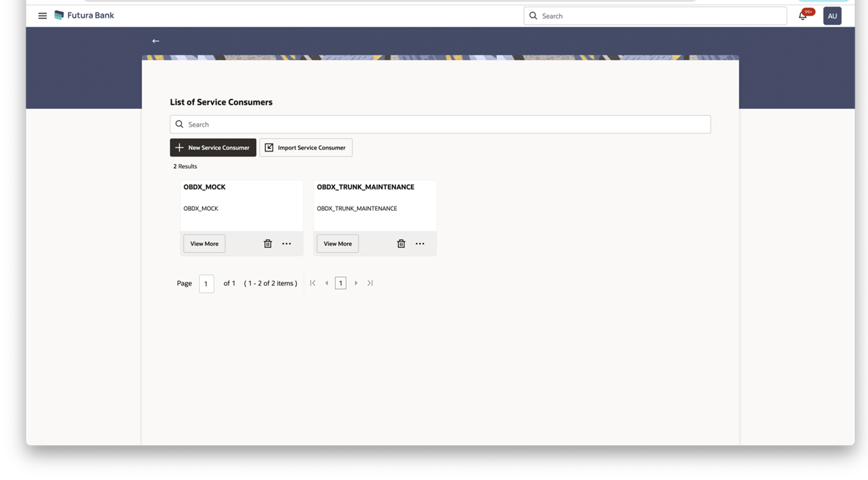Click the 'List of Service Consumers' heading

point(221,102)
